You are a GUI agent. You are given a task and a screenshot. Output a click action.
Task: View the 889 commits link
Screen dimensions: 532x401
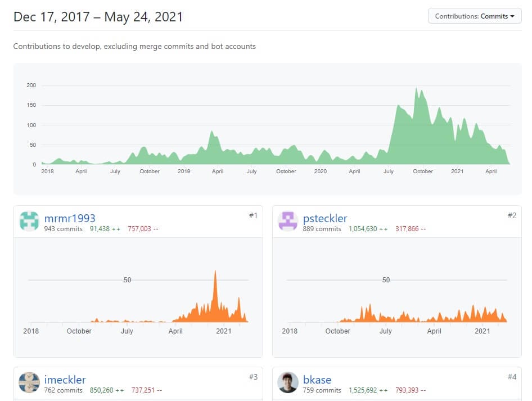[x=322, y=229]
